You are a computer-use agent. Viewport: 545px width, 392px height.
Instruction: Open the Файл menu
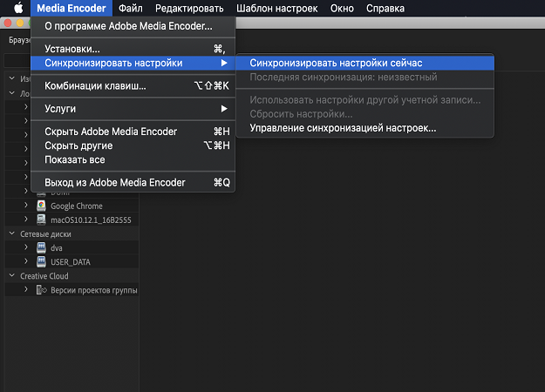[x=131, y=9]
